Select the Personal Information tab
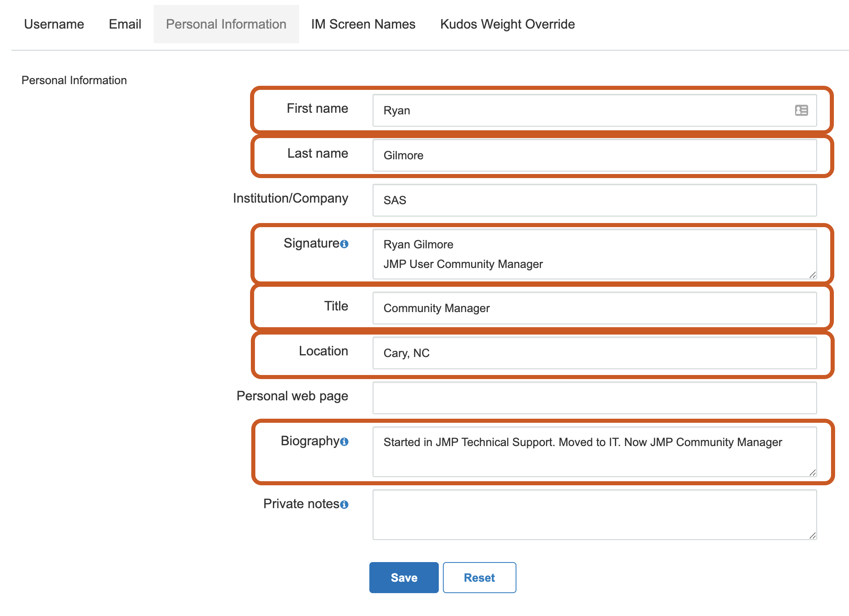The height and width of the screenshot is (616, 849). (x=226, y=24)
